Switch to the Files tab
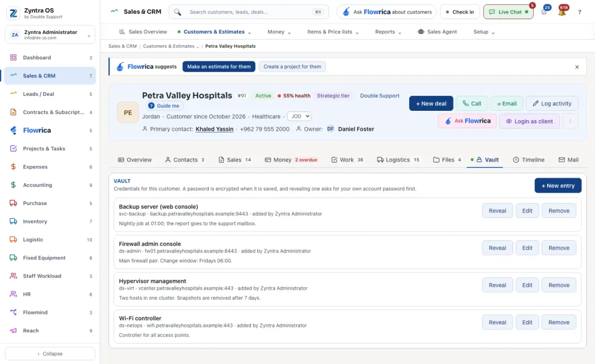 (447, 160)
